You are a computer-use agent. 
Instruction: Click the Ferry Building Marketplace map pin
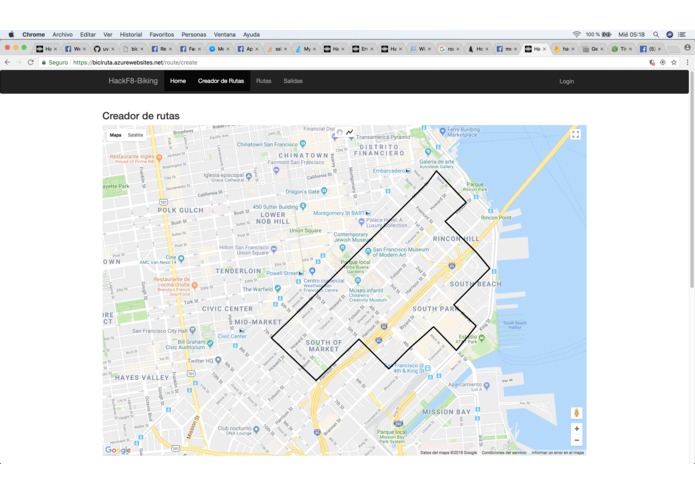pos(442,131)
